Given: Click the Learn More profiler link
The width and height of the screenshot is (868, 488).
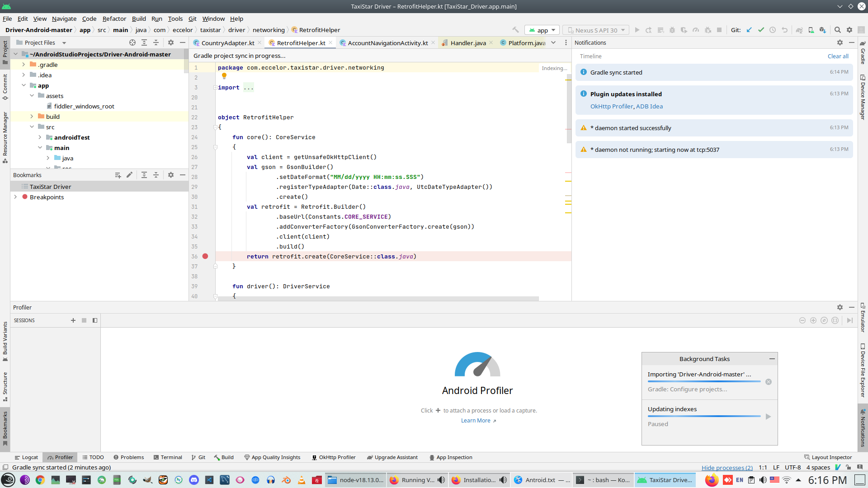Looking at the screenshot, I should [476, 421].
